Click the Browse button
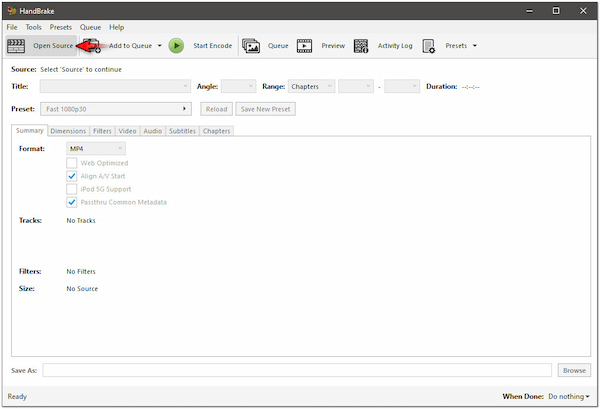 tap(574, 370)
